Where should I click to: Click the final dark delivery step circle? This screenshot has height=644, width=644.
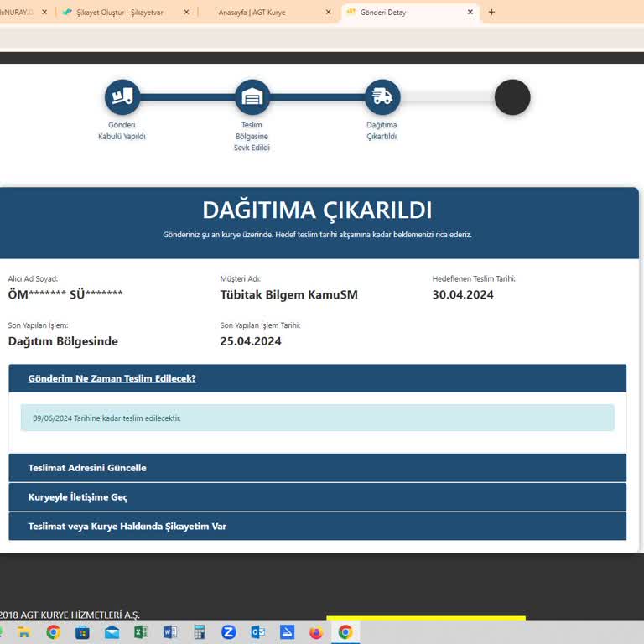512,97
